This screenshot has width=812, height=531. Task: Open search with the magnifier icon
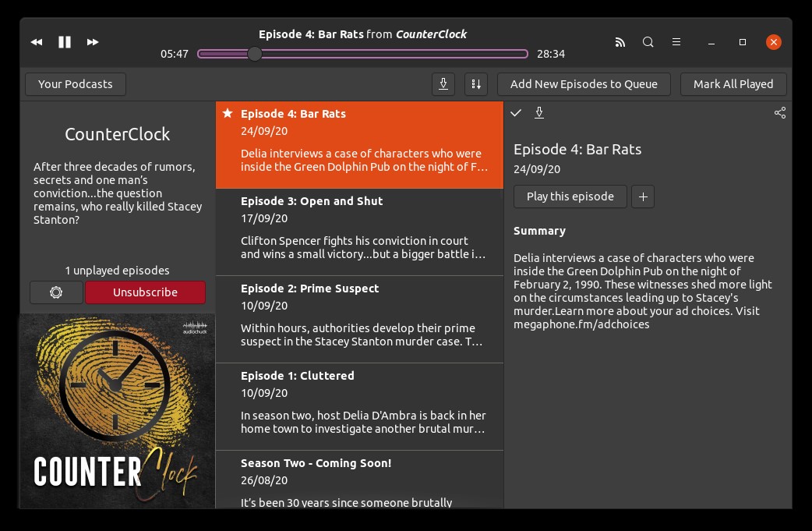tap(648, 42)
